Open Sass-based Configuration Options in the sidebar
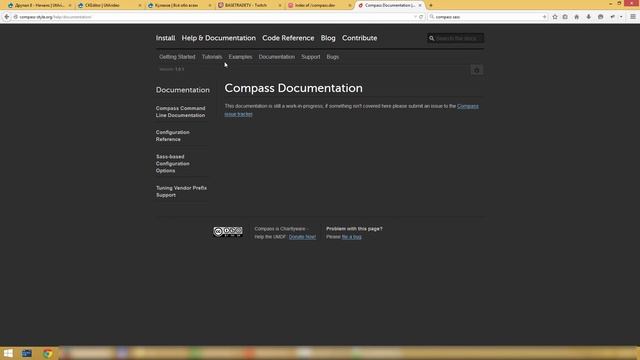The height and width of the screenshot is (360, 640). (x=173, y=164)
